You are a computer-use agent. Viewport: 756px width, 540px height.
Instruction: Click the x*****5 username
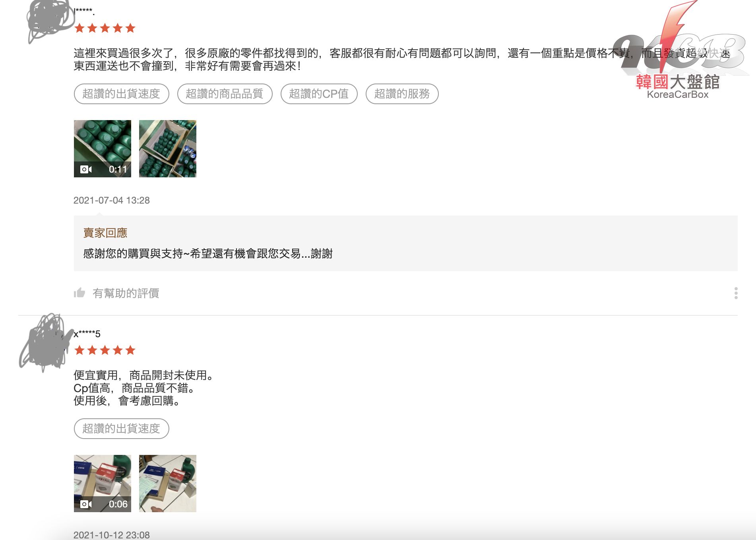tap(87, 334)
